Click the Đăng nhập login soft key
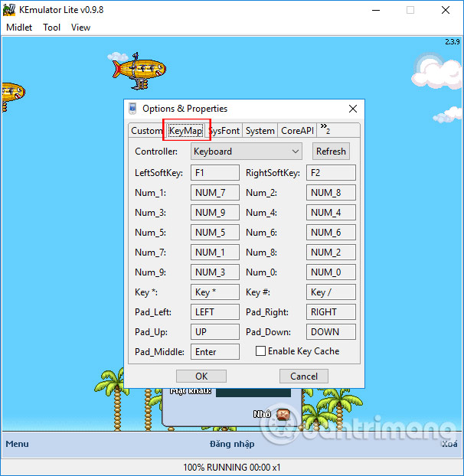This screenshot has width=464, height=476. [232, 444]
